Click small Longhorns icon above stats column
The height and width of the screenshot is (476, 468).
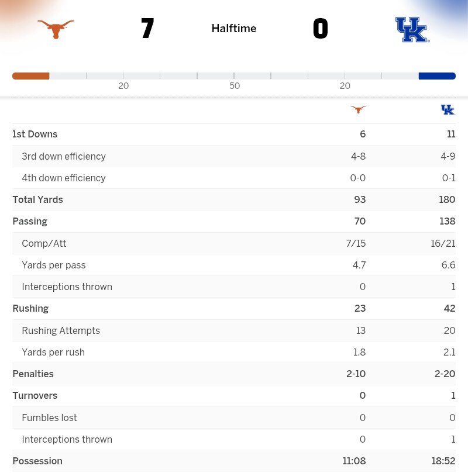[358, 109]
